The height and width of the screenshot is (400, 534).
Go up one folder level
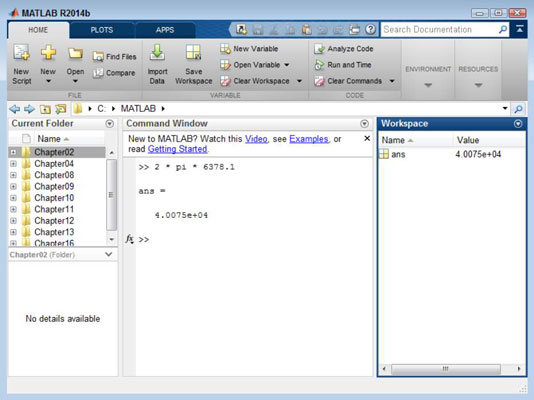[45, 109]
